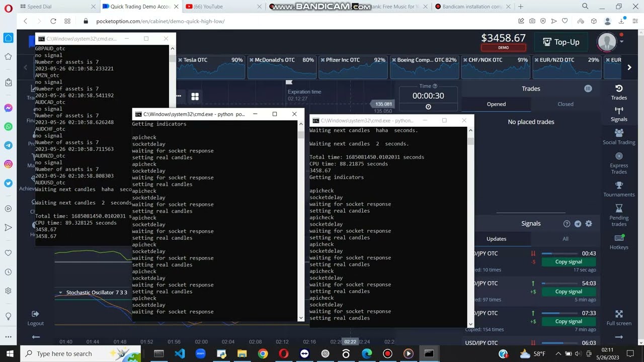Click the 02:22 chart time marker

350,342
